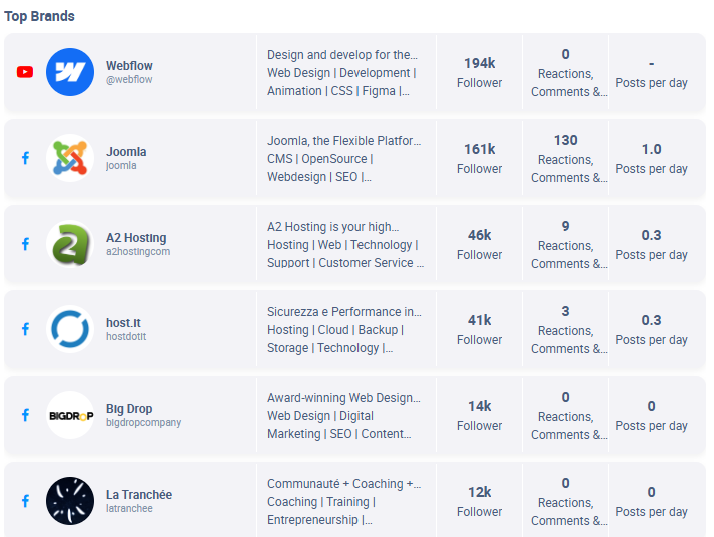Open the Joomla brand name link
This screenshot has height=537, width=714.
(126, 152)
